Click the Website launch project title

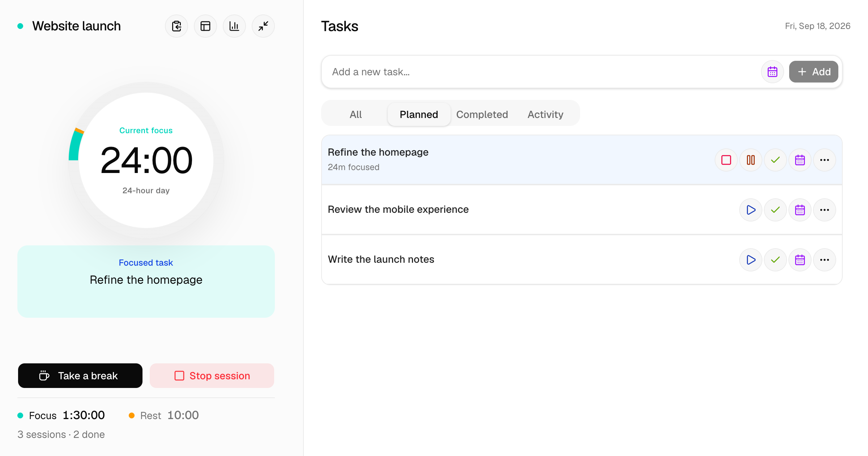tap(76, 26)
